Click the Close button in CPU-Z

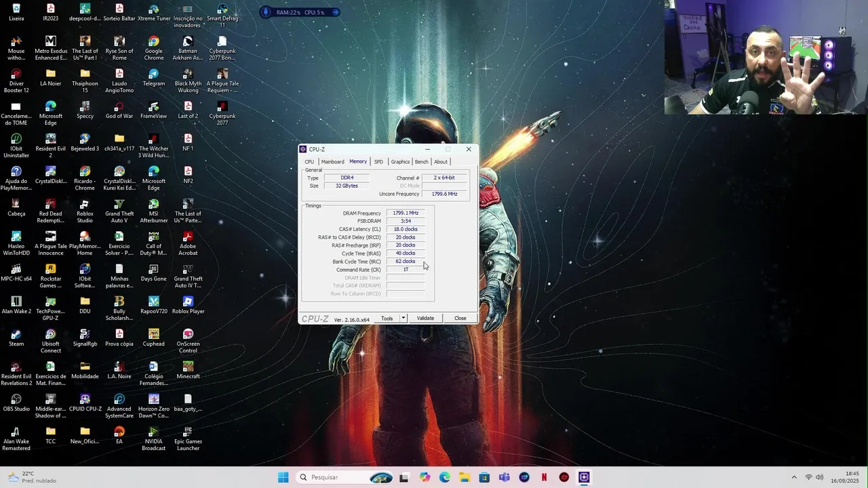tap(460, 319)
